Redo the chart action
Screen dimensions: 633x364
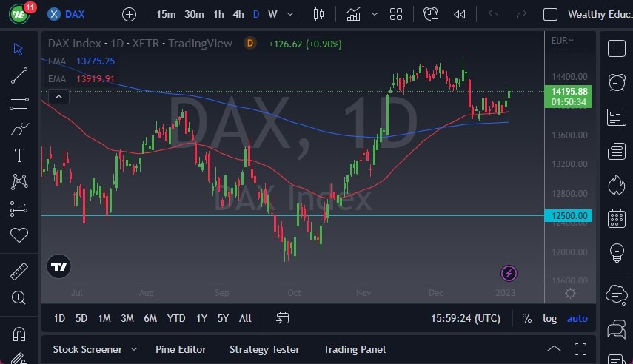[x=521, y=15]
